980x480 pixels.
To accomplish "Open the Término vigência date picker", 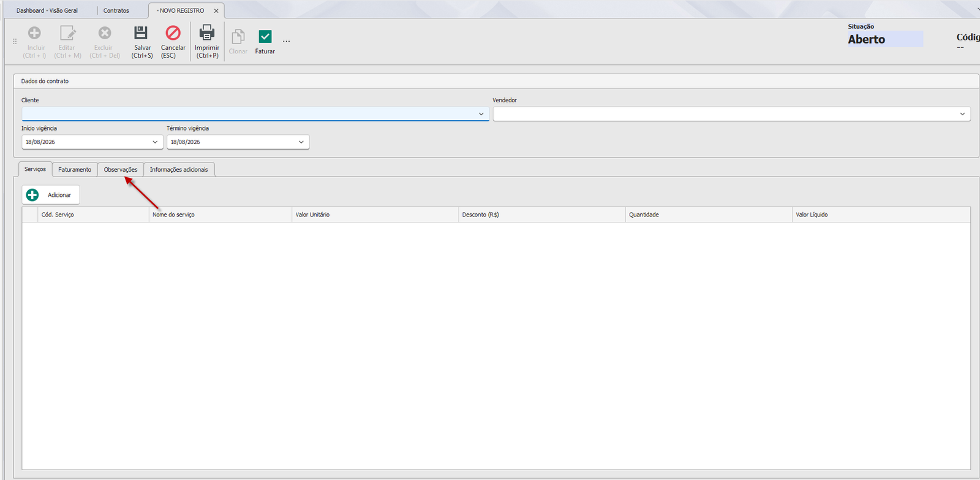I will click(x=301, y=142).
